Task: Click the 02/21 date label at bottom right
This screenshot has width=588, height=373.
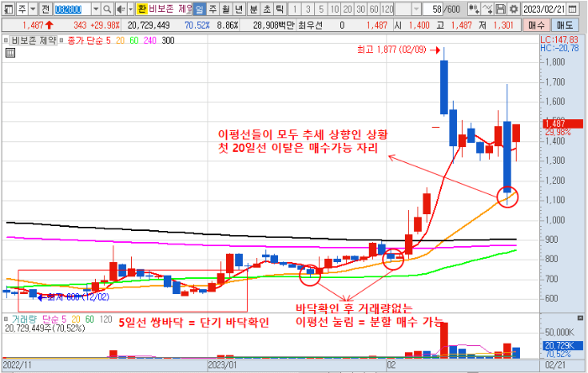Action: point(554,365)
